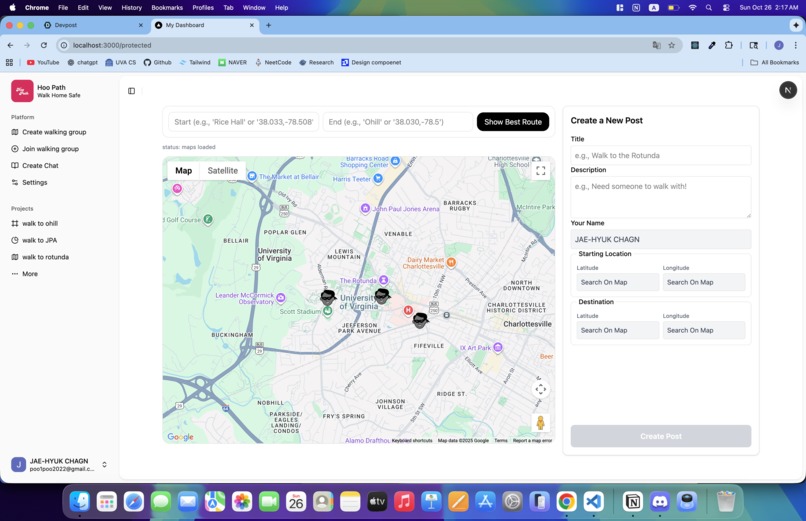Focus the Start location field
806x521 pixels.
coord(243,122)
